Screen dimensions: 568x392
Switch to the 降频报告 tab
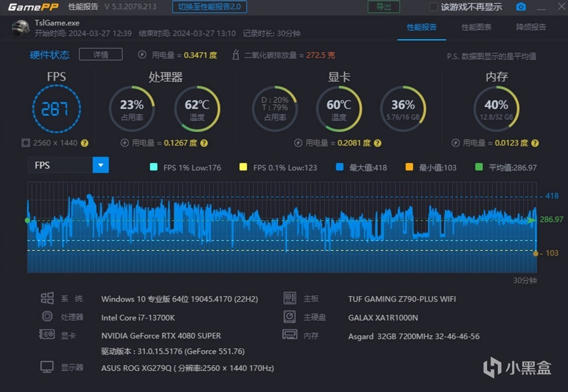pyautogui.click(x=531, y=27)
